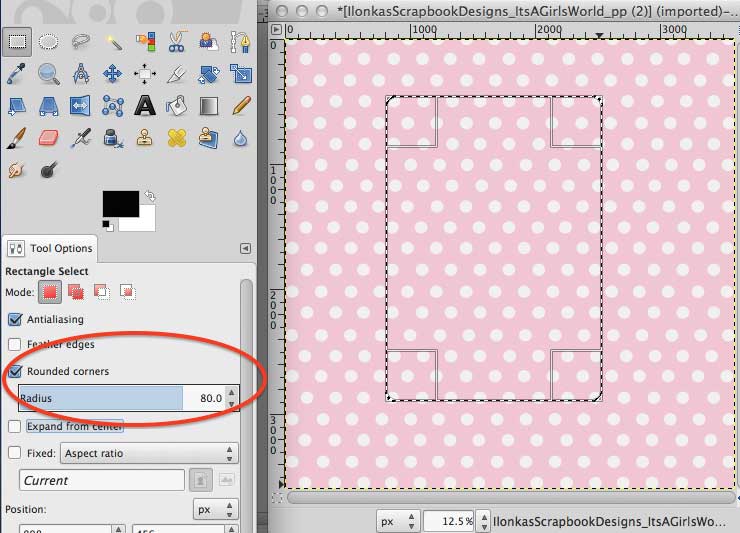Screen dimensions: 740x533
Task: Select the Ink tool
Action: pyautogui.click(x=113, y=139)
